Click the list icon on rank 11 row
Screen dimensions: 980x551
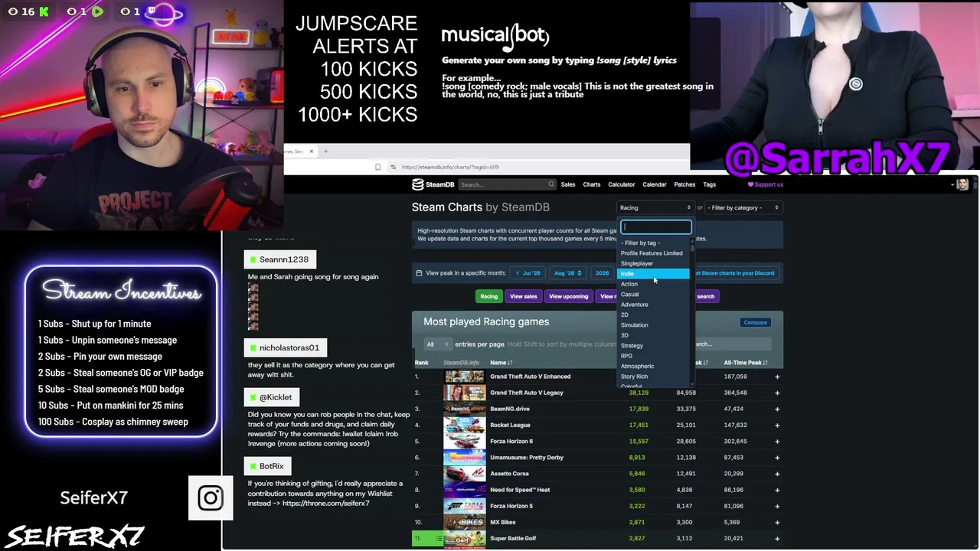click(x=439, y=539)
